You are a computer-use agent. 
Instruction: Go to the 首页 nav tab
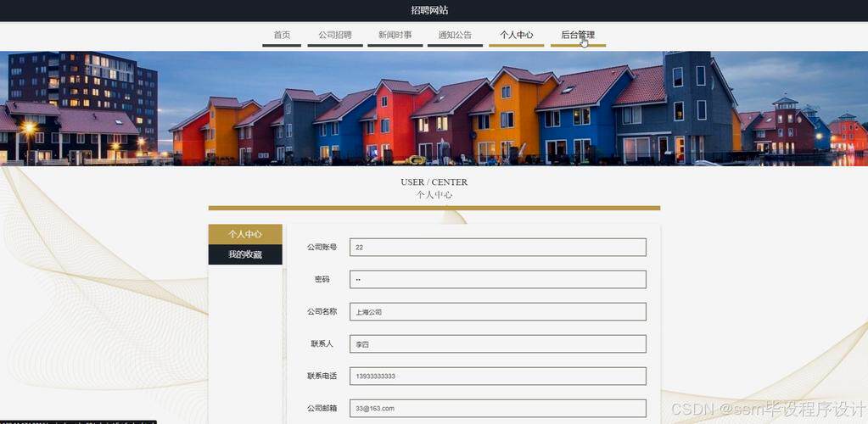[282, 35]
